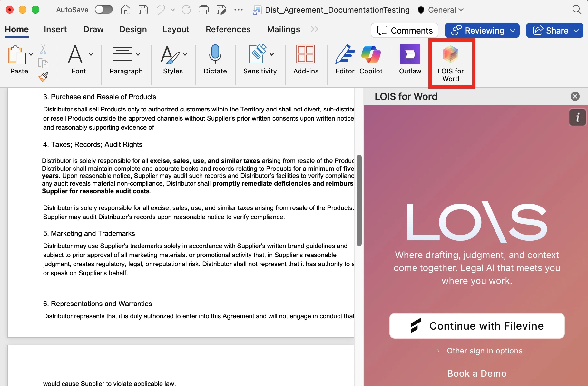Image resolution: width=588 pixels, height=386 pixels.
Task: Cut selection with the scissors icon
Action: (43, 49)
